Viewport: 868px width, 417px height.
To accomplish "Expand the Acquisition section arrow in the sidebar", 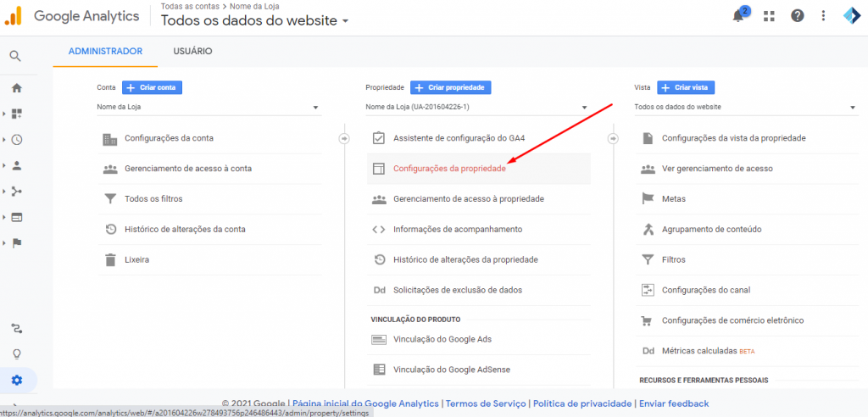I will coord(4,191).
